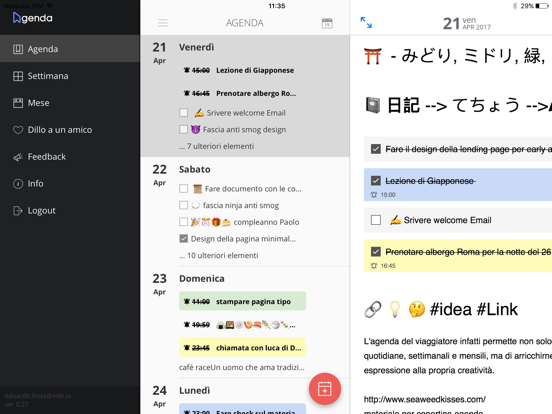The image size is (552, 414).
Task: Expand 10 ulteriori elementi on Saturday
Action: 219,255
